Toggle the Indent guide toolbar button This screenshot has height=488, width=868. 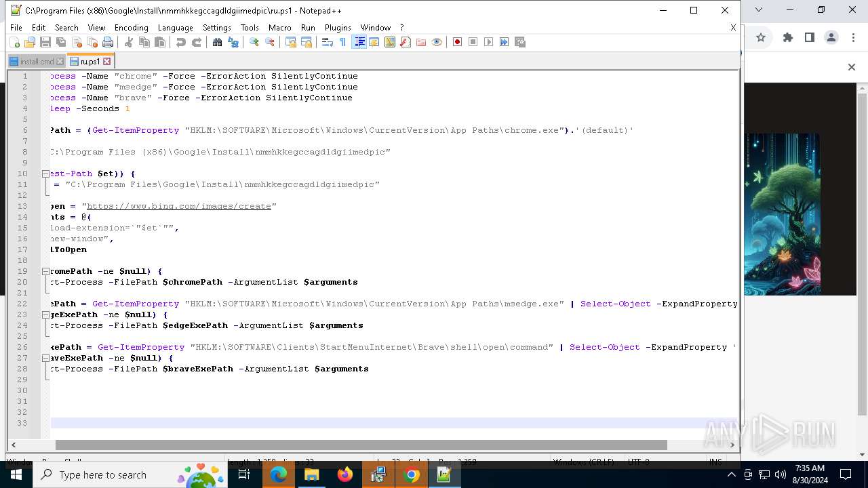coord(359,42)
